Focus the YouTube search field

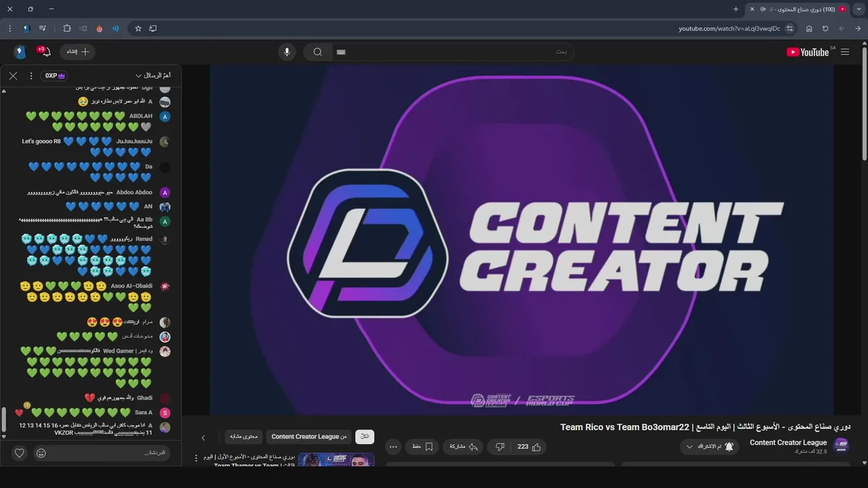click(452, 52)
